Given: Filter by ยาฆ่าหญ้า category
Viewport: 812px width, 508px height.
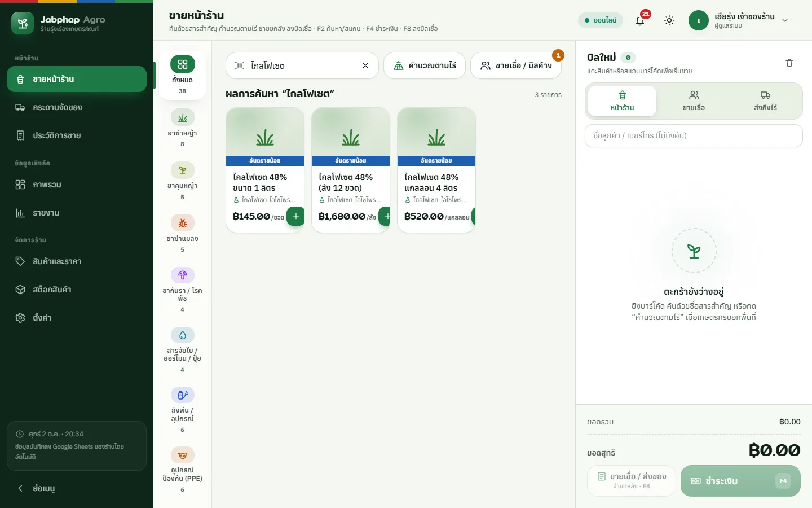Looking at the screenshot, I should pyautogui.click(x=182, y=129).
